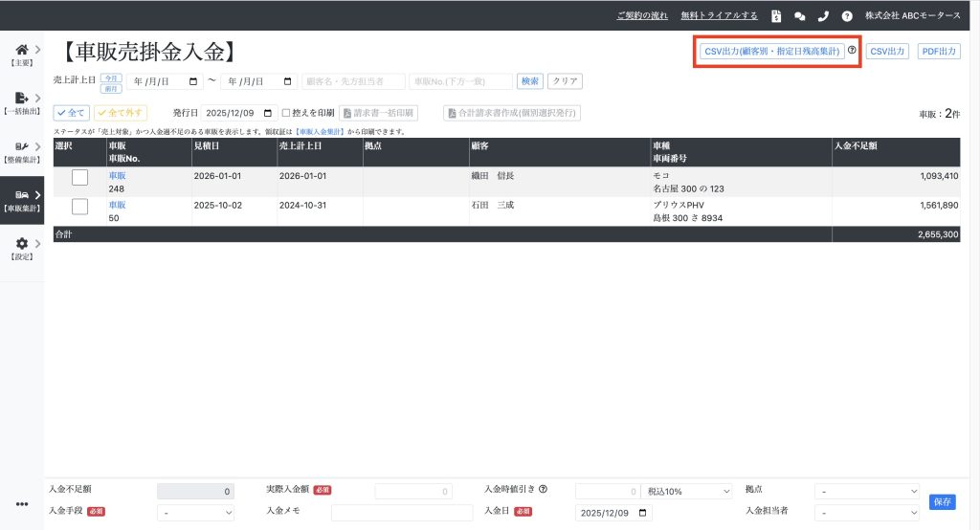Viewport: 980px width, 530px height.
Task: Select the checkbox for 石田 三成 row
Action: 79,206
